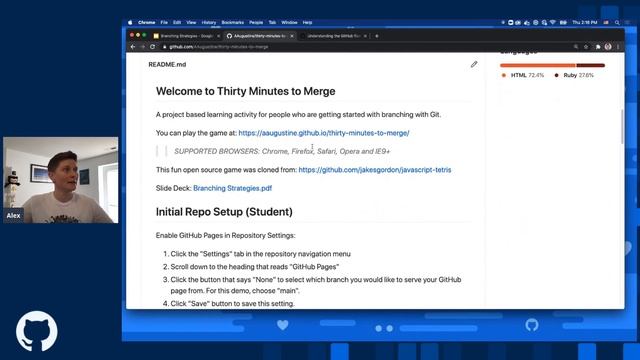The height and width of the screenshot is (360, 640).
Task: Open macOS Spotlight search
Action: (x=617, y=22)
